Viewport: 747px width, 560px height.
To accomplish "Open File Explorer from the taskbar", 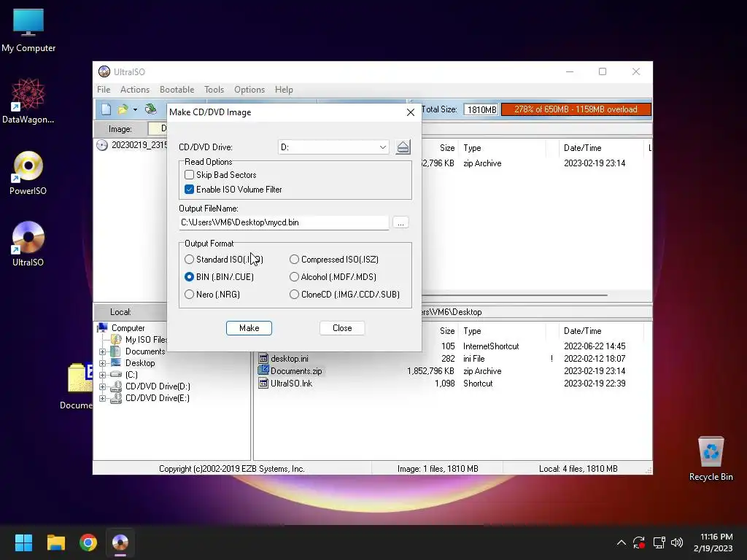I will click(55, 542).
